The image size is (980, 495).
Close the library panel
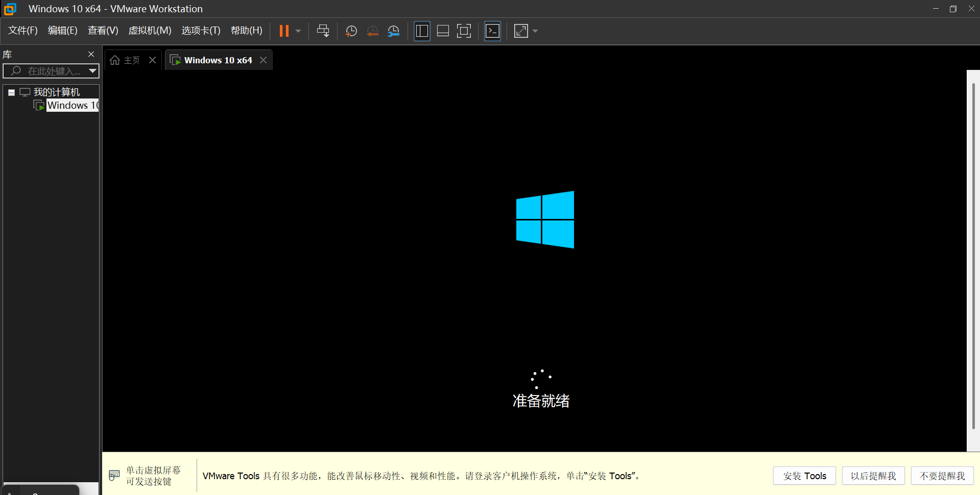coord(91,54)
